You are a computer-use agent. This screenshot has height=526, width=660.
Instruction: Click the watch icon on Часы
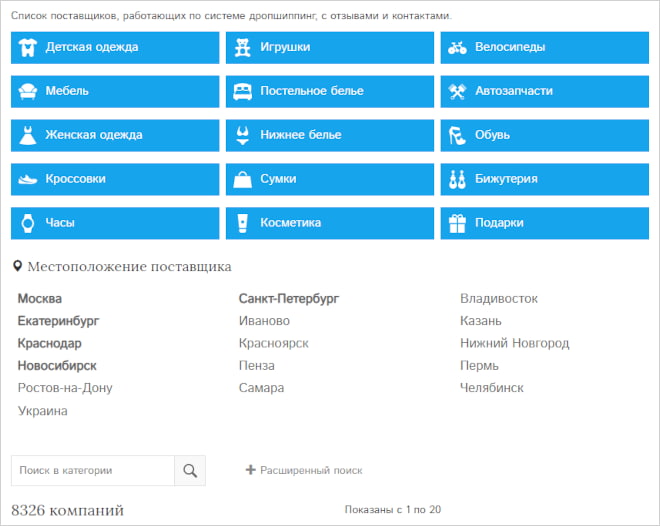coord(28,223)
